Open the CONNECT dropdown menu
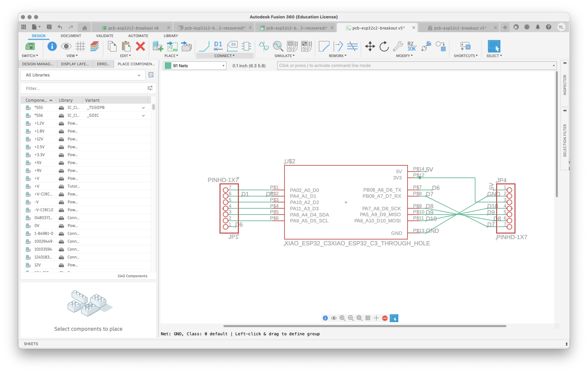This screenshot has height=373, width=588. [x=224, y=56]
